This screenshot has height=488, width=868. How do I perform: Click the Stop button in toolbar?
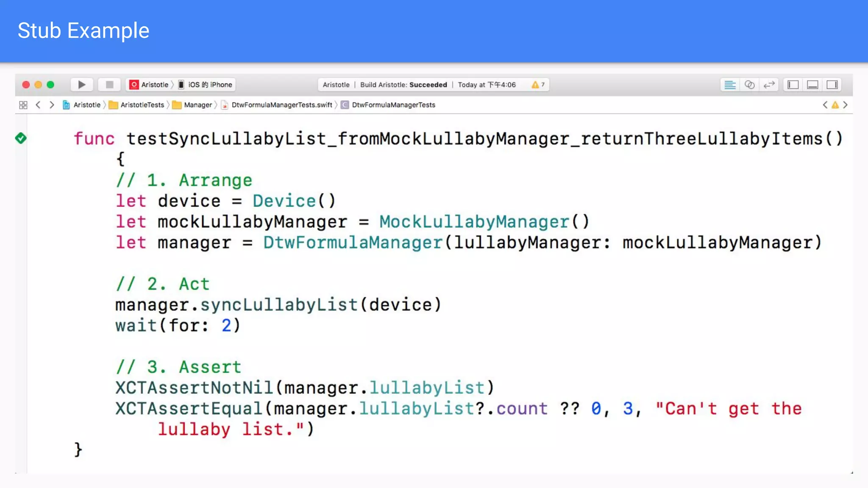coord(109,85)
